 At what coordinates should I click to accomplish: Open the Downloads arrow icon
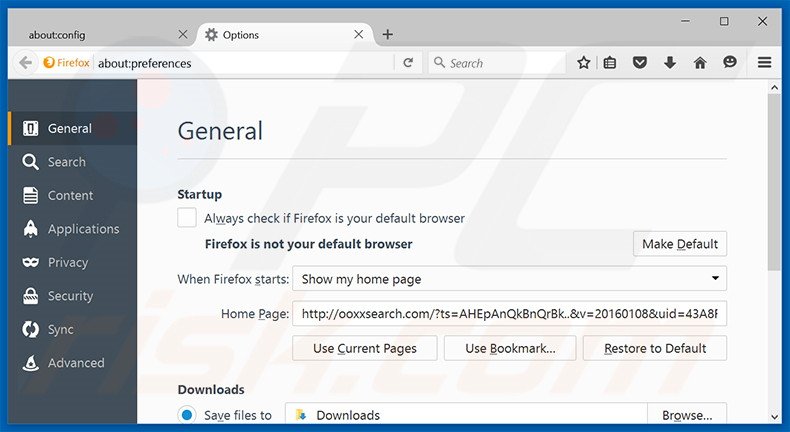[670, 63]
